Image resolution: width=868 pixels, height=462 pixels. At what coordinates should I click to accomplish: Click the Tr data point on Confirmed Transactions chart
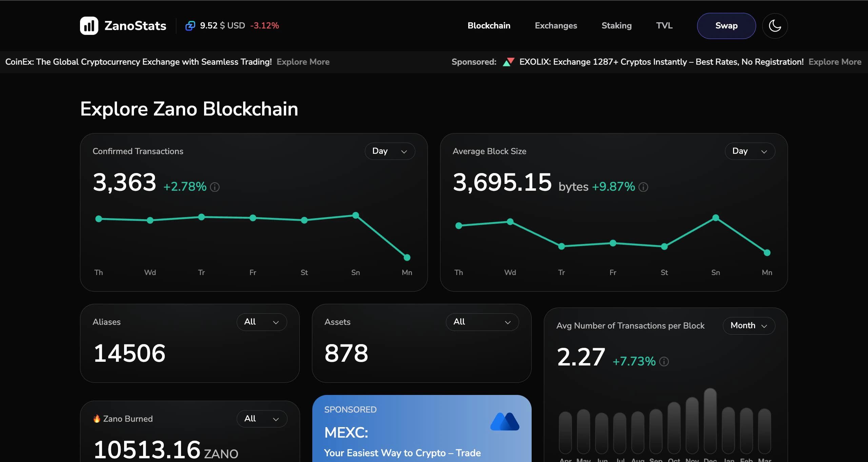(x=201, y=217)
